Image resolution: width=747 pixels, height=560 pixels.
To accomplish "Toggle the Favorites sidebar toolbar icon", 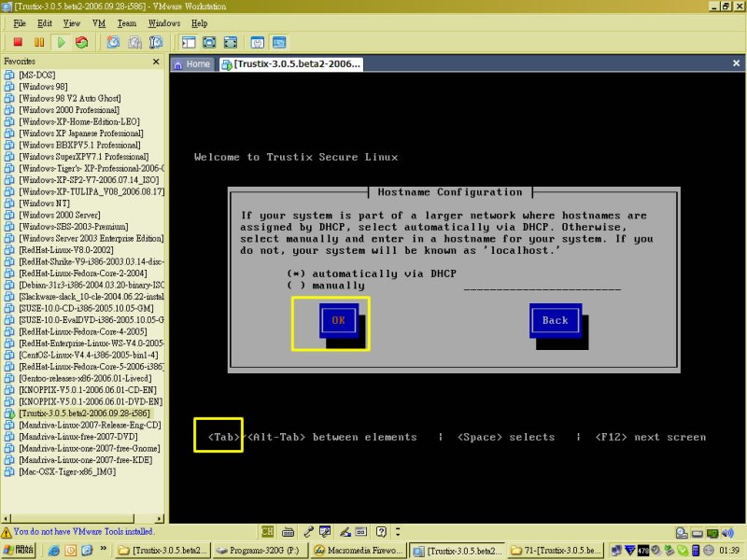I will coord(189,42).
